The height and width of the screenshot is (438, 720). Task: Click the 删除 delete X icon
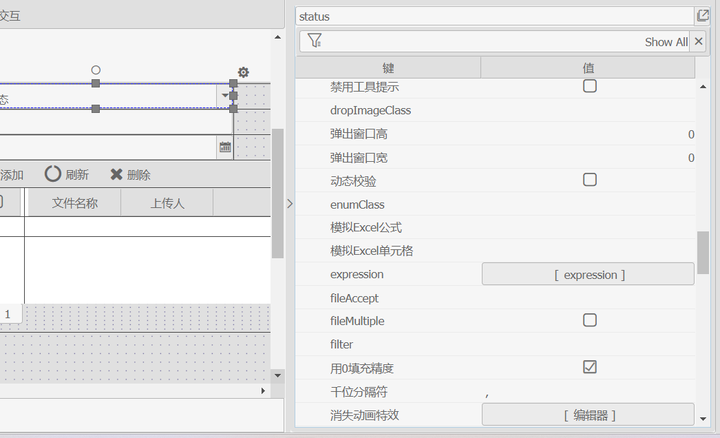[116, 174]
